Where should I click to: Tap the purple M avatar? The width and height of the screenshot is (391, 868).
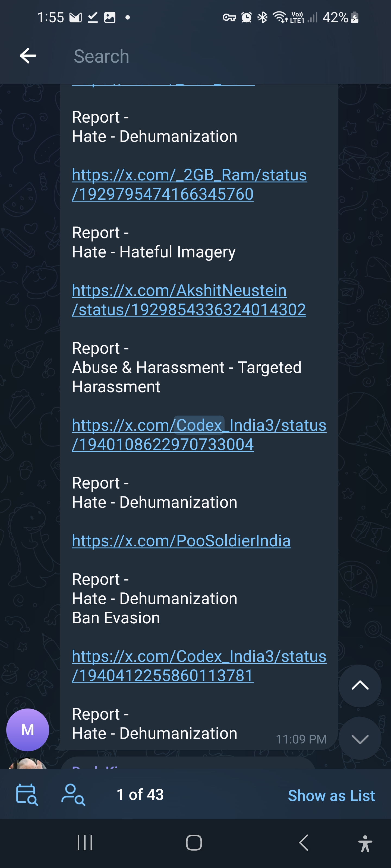pyautogui.click(x=28, y=730)
